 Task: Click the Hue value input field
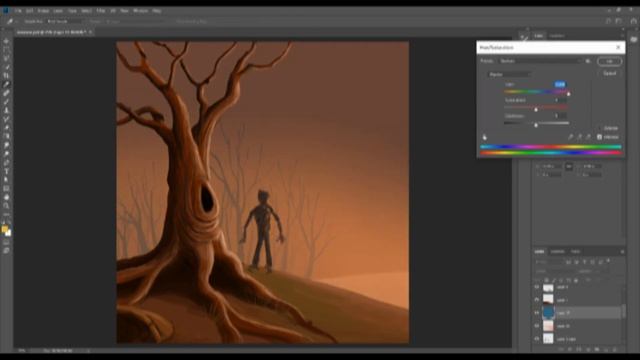pyautogui.click(x=560, y=84)
